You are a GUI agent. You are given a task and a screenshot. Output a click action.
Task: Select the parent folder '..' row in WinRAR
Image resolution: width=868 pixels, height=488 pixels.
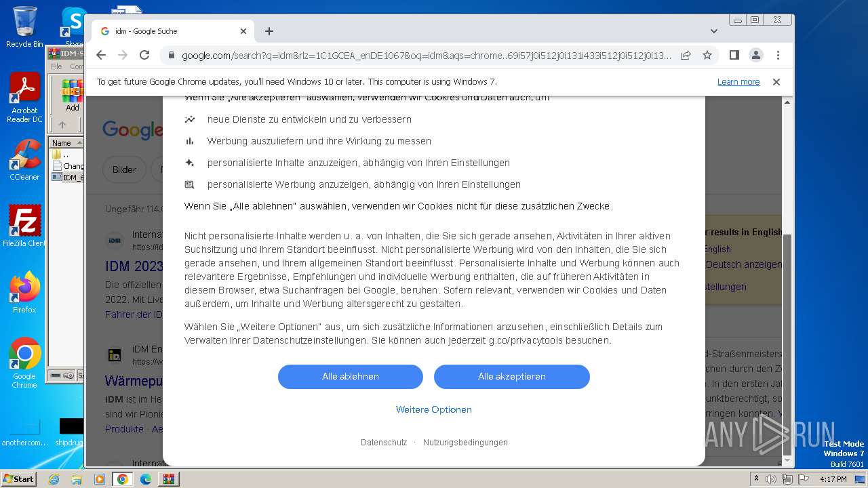66,155
